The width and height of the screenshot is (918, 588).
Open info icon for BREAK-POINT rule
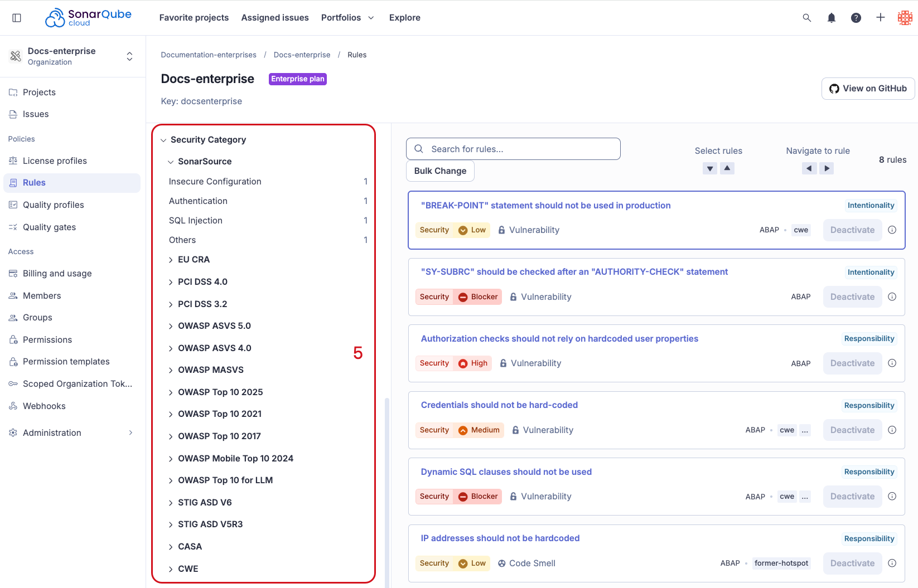[892, 230]
